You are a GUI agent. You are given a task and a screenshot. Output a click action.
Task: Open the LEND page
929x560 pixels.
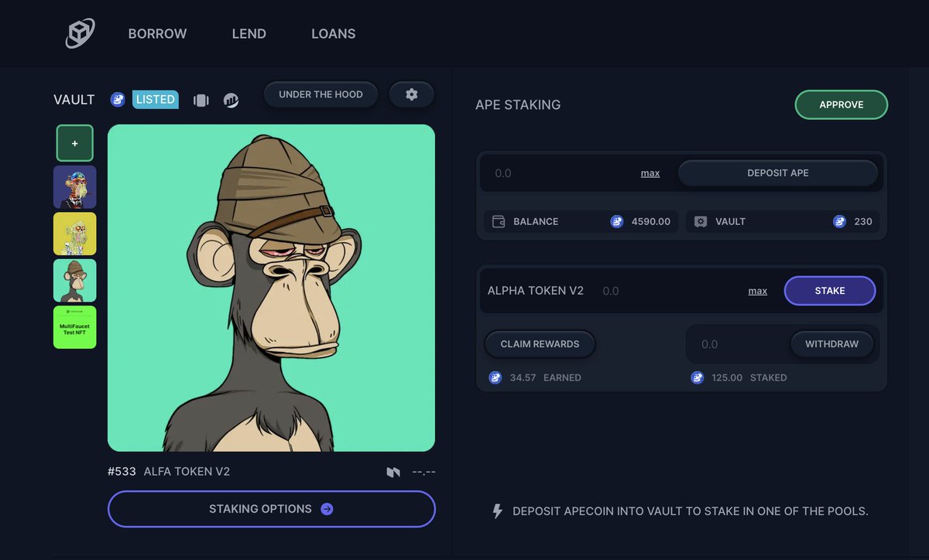(249, 34)
